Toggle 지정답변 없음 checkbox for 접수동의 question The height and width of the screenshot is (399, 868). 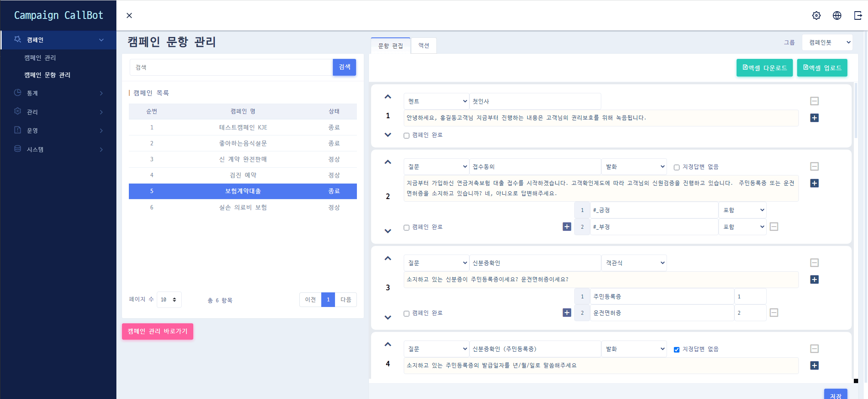point(676,167)
